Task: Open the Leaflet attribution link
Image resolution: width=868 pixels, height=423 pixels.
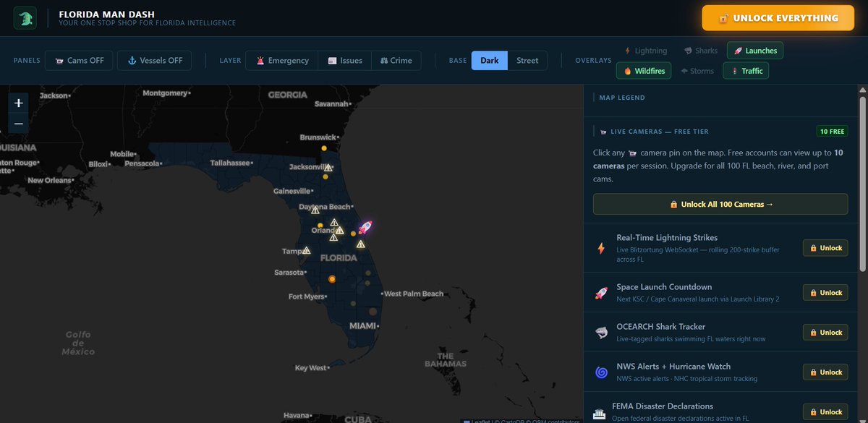Action: [480, 421]
